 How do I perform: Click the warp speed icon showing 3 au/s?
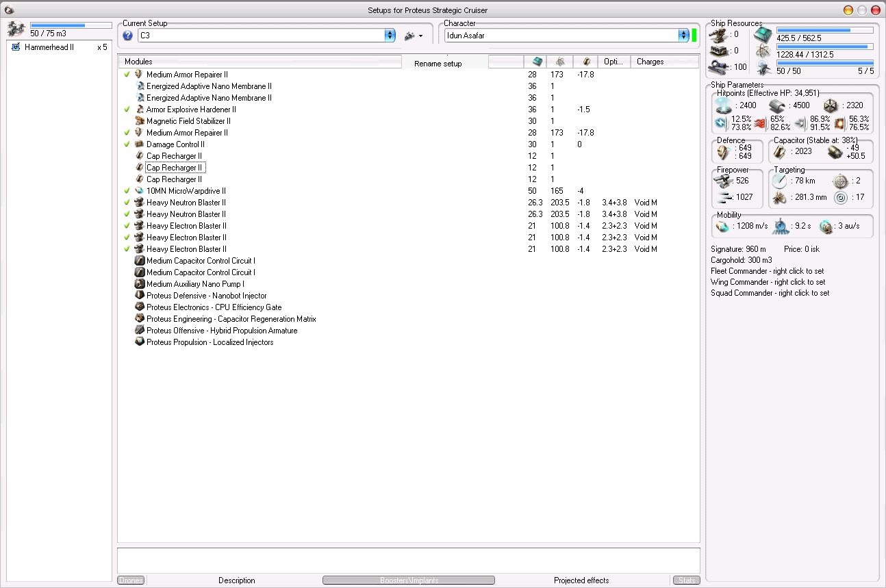pos(826,227)
